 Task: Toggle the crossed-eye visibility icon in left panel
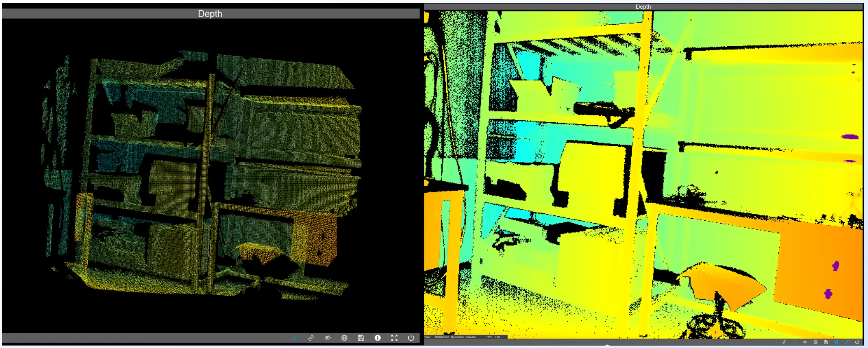pyautogui.click(x=328, y=338)
